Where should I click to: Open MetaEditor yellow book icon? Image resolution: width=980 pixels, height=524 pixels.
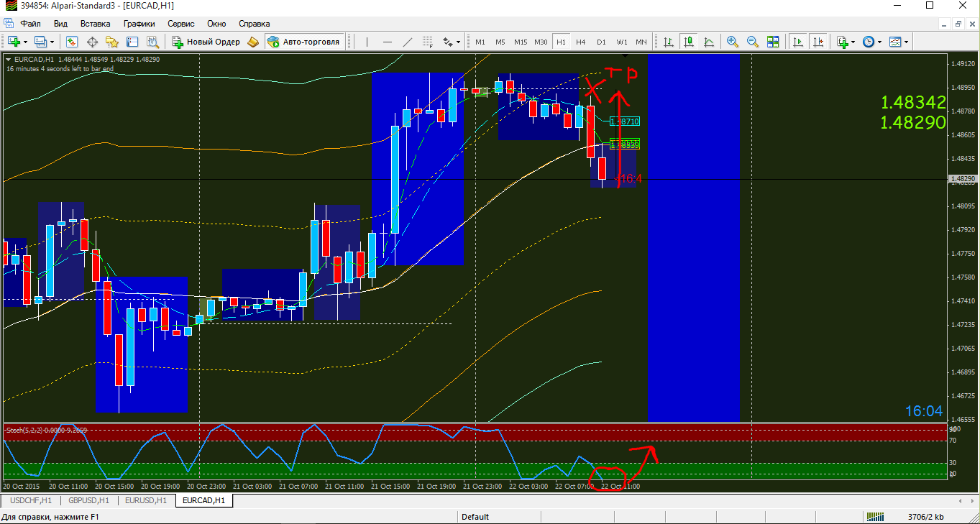click(253, 42)
